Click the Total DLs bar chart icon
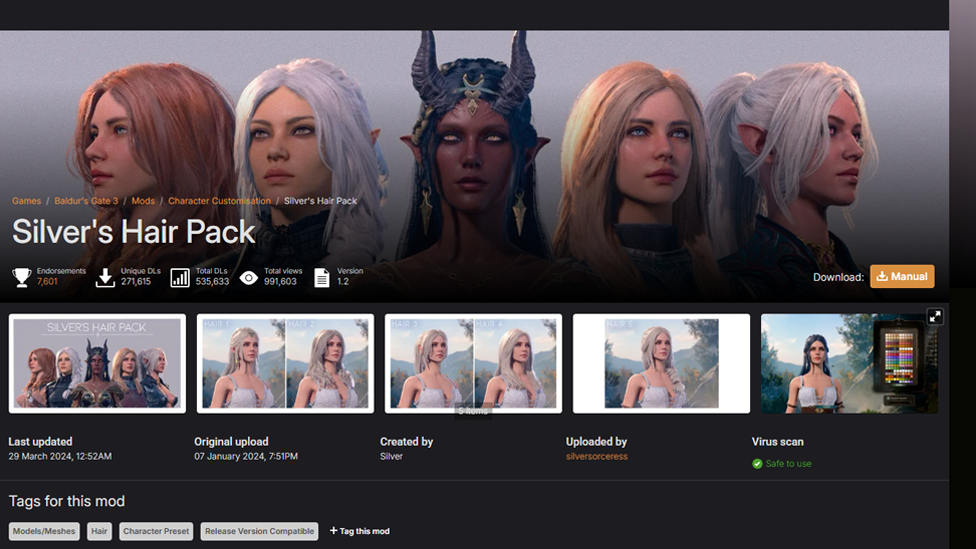 180,278
